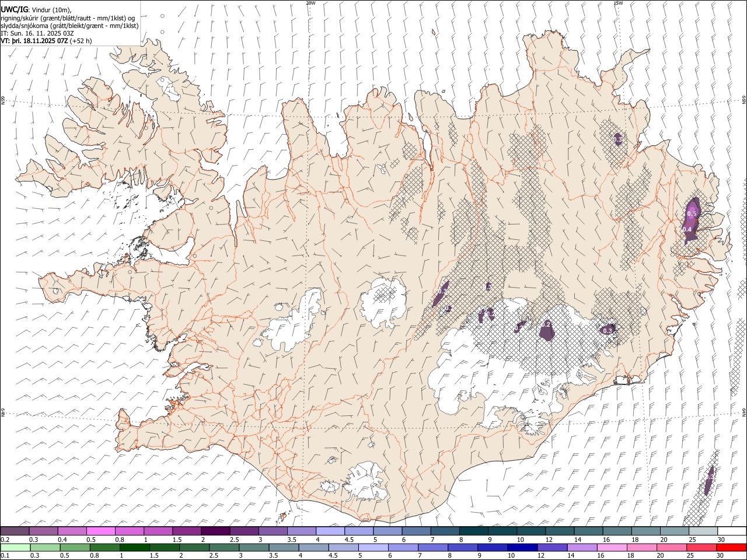This screenshot has height=560, width=747.
Task: Select the dark teal upper swatch labeled 8
Action: [x=474, y=531]
